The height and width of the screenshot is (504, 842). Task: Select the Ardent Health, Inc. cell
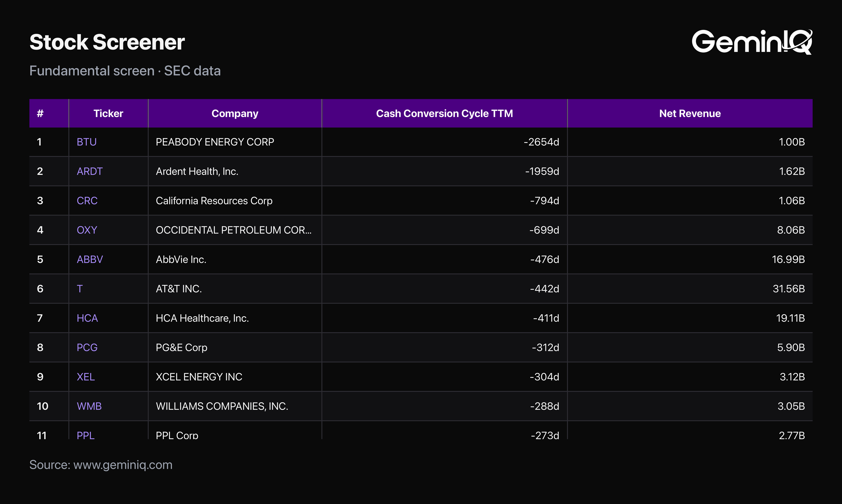(235, 171)
